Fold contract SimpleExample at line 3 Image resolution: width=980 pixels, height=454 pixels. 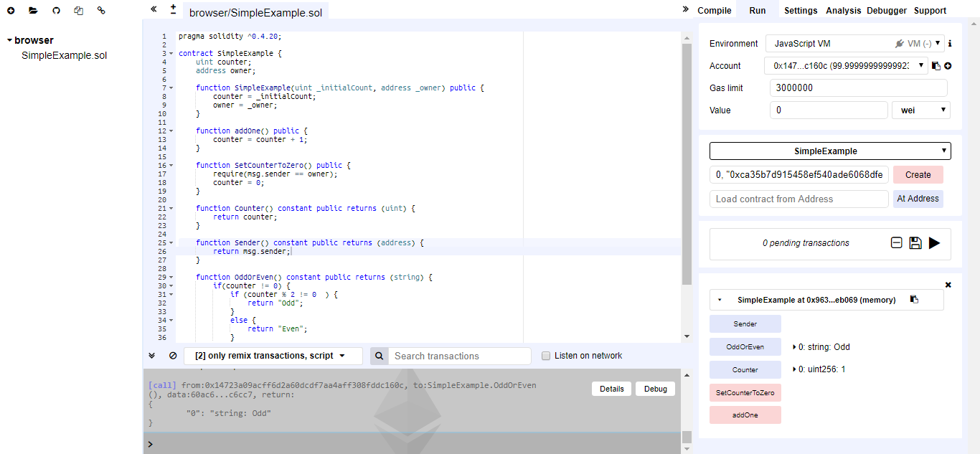(x=171, y=54)
